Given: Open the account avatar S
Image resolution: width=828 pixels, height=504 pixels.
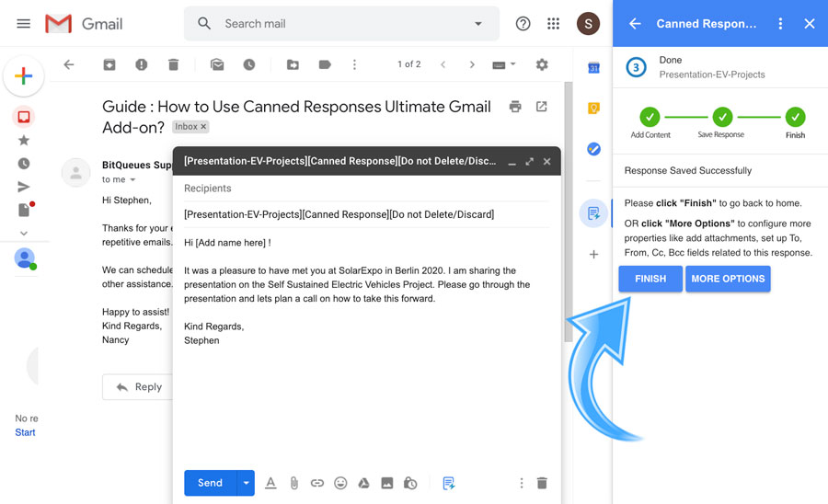Looking at the screenshot, I should [588, 24].
